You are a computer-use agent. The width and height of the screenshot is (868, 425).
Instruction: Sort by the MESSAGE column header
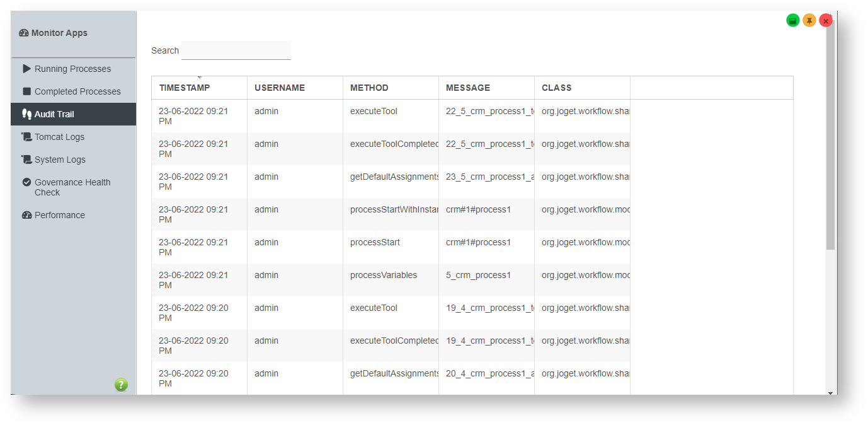click(x=467, y=88)
